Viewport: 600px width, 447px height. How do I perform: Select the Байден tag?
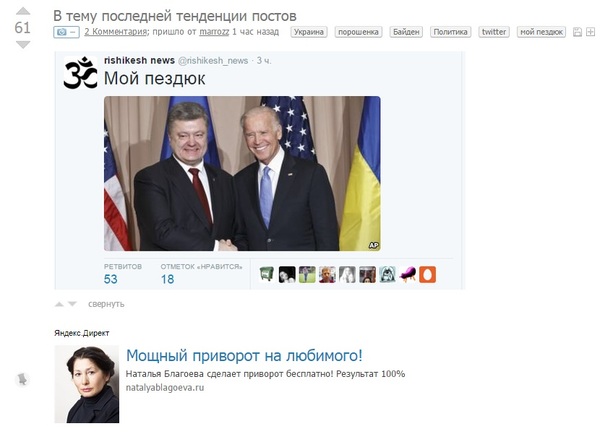point(406,32)
